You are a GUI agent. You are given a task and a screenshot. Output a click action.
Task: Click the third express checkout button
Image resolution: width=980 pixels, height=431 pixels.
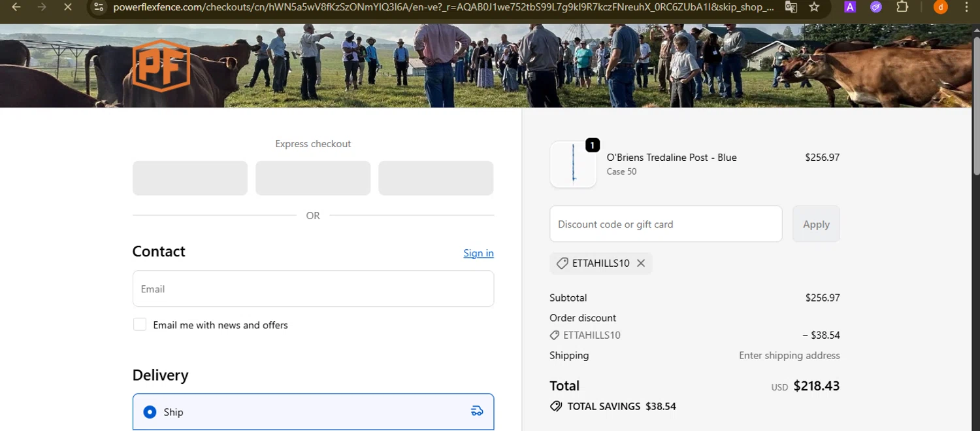click(x=436, y=178)
